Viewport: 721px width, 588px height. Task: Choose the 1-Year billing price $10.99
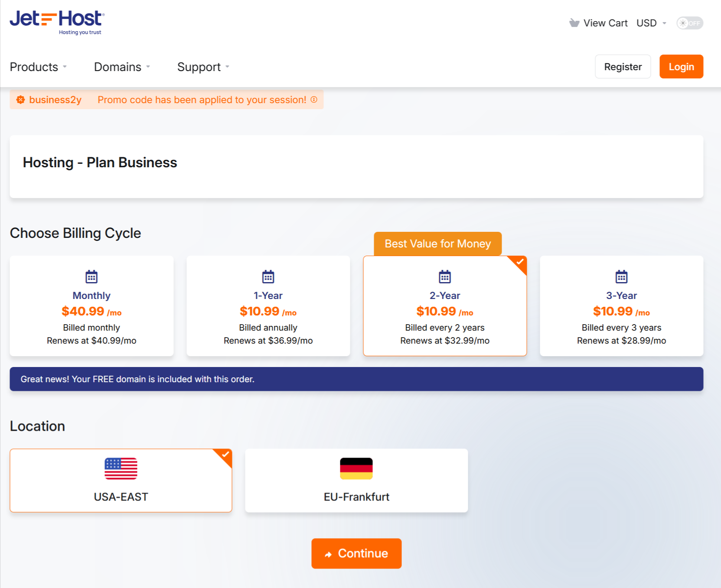click(x=268, y=311)
